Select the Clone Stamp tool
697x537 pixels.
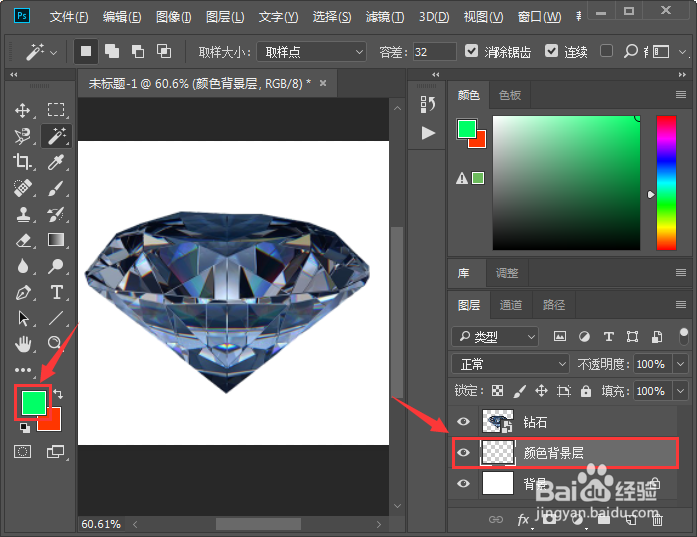tap(23, 214)
